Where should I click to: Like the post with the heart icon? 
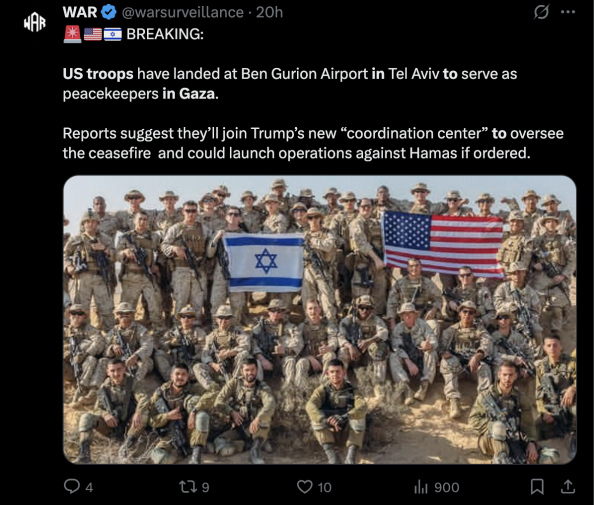click(305, 487)
